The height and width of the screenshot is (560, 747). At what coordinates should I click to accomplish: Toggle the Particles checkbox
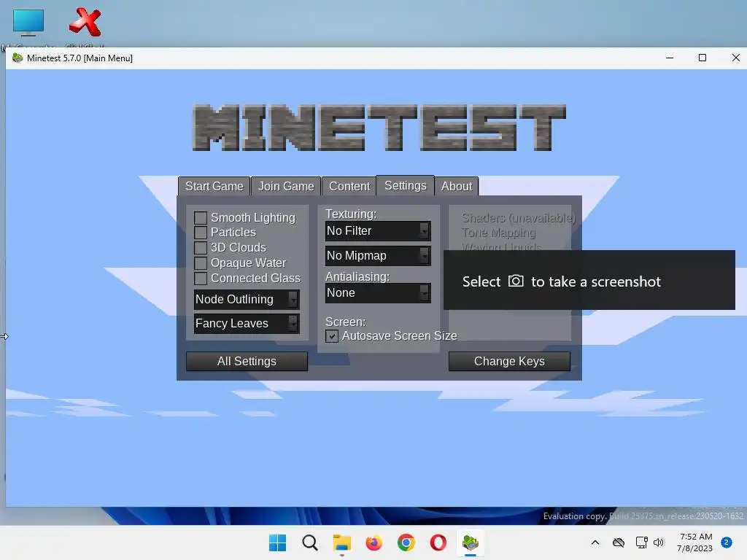(x=201, y=233)
